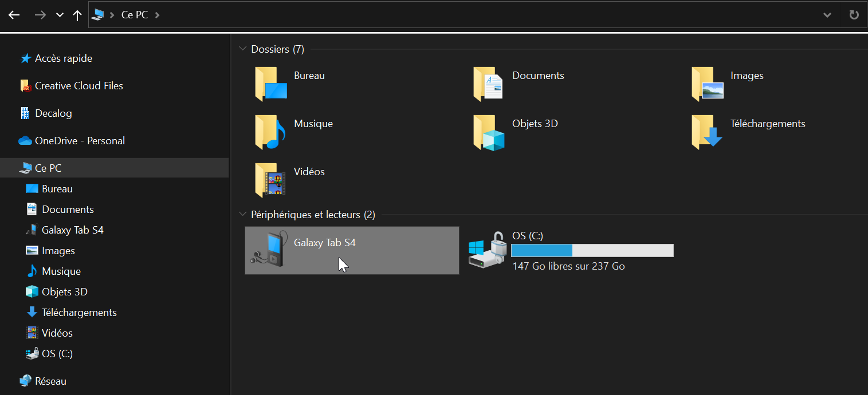This screenshot has width=868, height=395.
Task: Collapse the Périphériques et lecteurs group
Action: pos(242,215)
